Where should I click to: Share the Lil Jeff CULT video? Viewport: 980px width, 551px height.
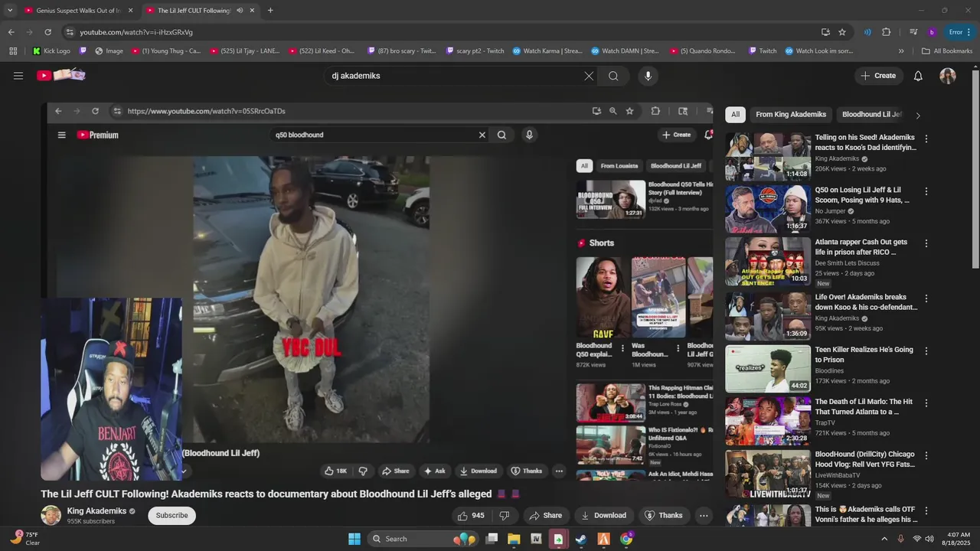(545, 516)
